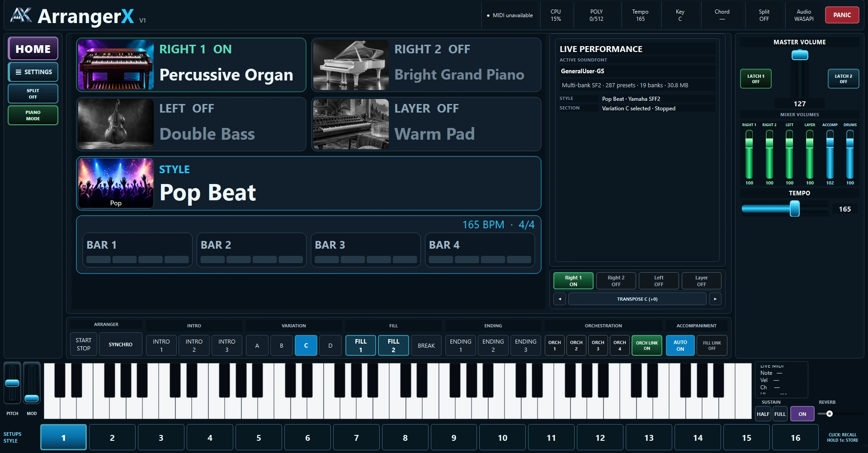The image size is (868, 453).
Task: Toggle Latch 2 off button
Action: pyautogui.click(x=844, y=79)
